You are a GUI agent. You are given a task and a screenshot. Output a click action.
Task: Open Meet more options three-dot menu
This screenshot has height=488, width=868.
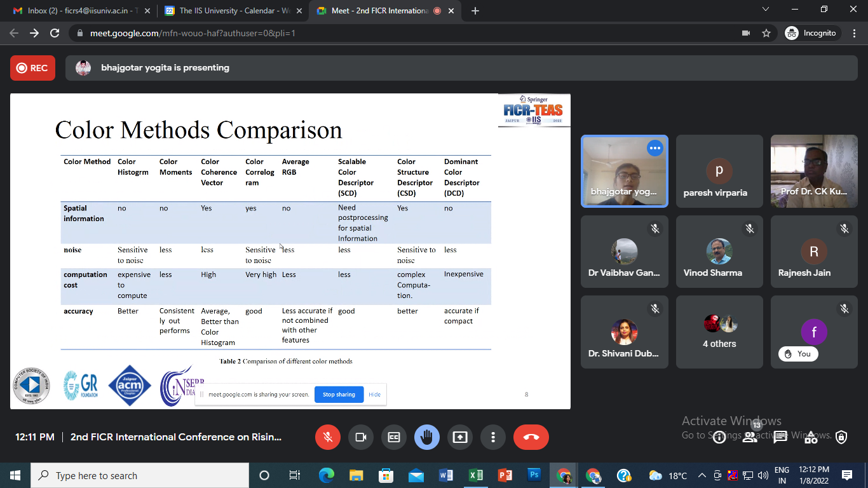tap(493, 437)
